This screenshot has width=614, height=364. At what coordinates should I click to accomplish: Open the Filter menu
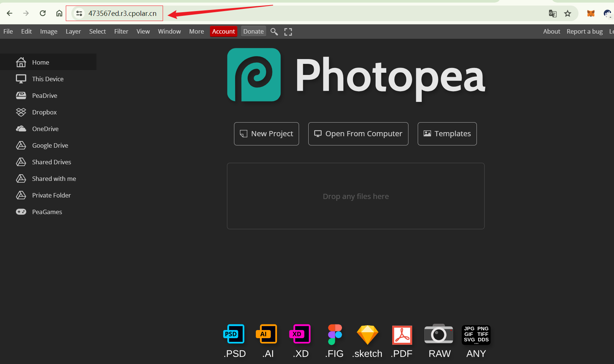pos(121,32)
